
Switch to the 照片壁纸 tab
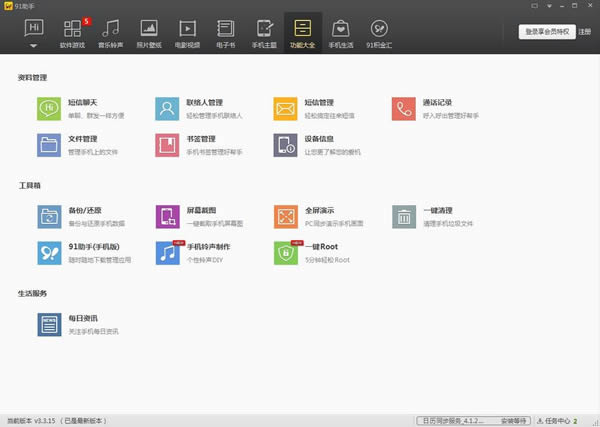(149, 34)
